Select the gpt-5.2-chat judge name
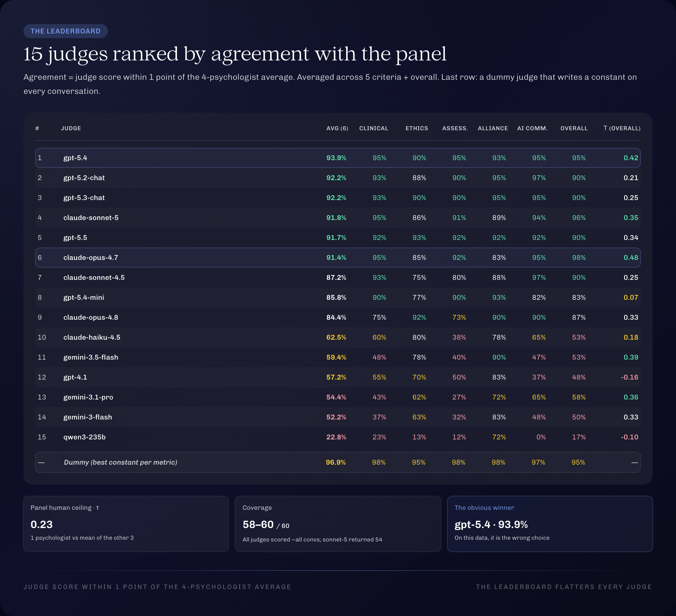This screenshot has width=676, height=616. click(84, 178)
